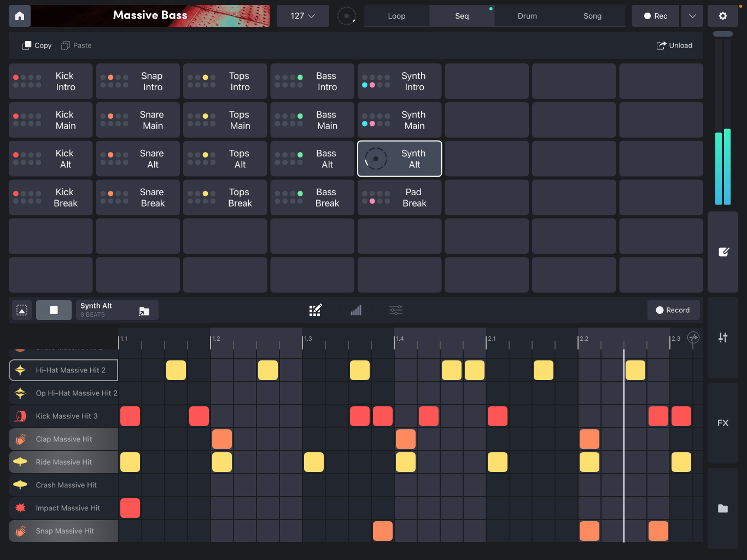The width and height of the screenshot is (747, 560).
Task: Enable the Rec toggle in top bar
Action: click(655, 16)
